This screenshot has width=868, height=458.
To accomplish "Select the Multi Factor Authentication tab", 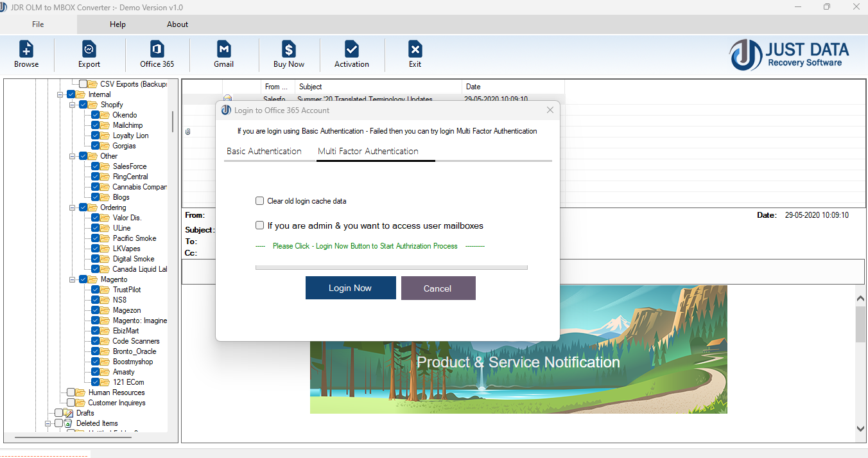I will click(x=369, y=151).
